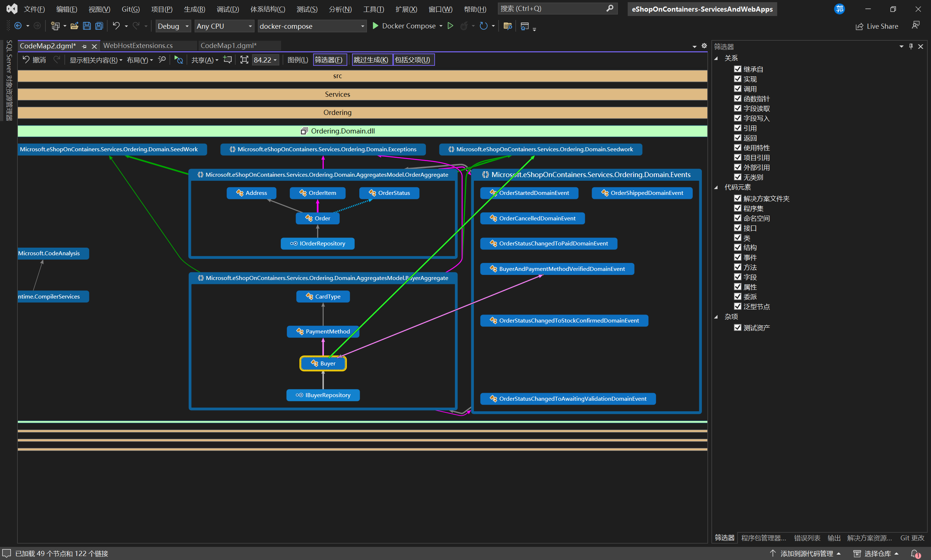Image resolution: width=931 pixels, height=560 pixels.
Task: Collapse the 代码元素 filter group
Action: click(x=716, y=188)
